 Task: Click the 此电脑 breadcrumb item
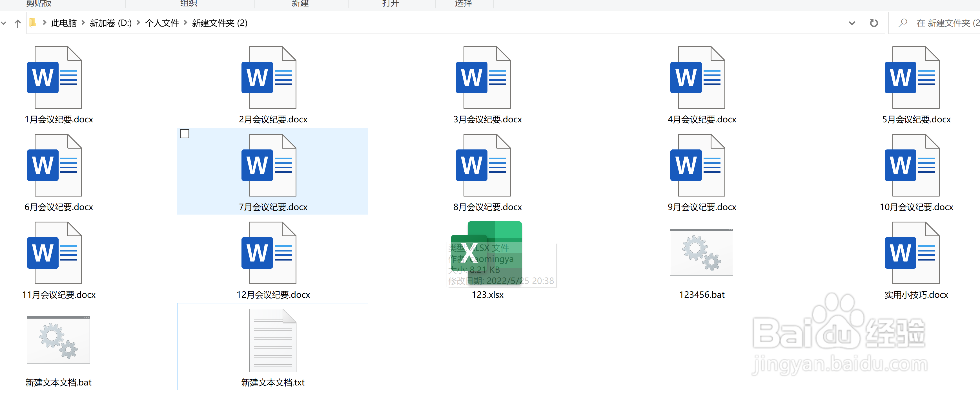[x=63, y=23]
